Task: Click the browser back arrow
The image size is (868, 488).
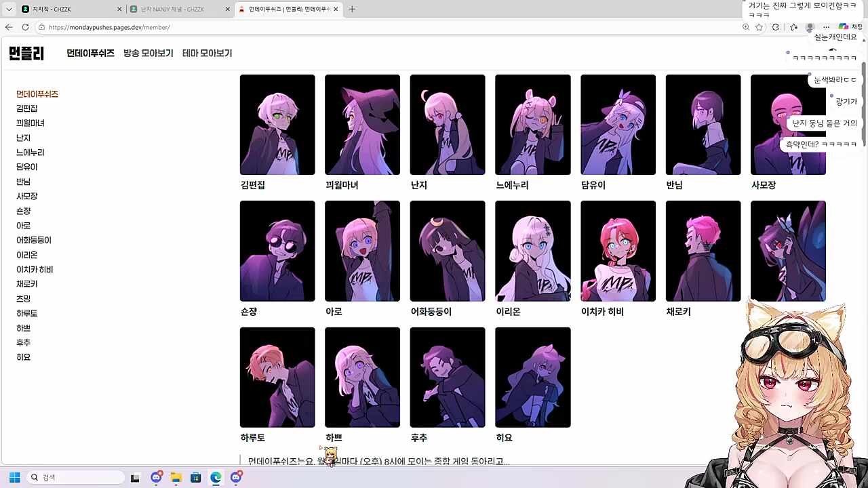Action: 9,27
